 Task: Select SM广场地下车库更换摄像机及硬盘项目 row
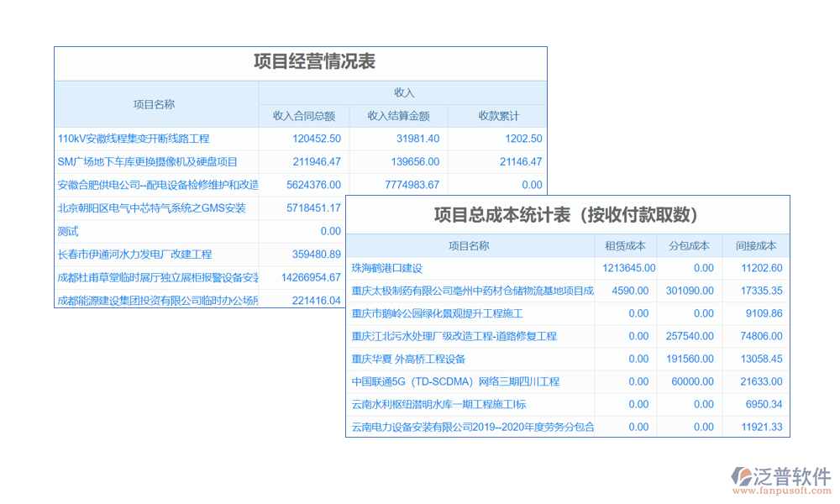point(147,162)
